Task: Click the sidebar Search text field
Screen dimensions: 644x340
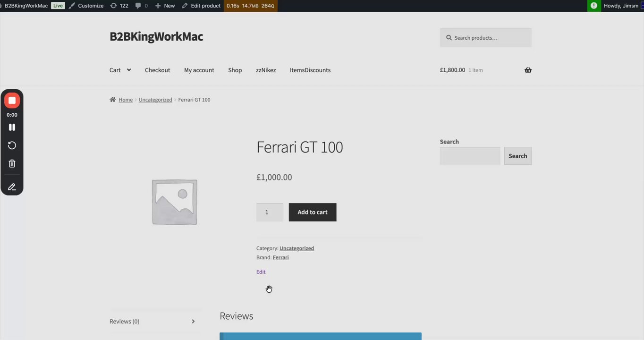Action: [470, 156]
